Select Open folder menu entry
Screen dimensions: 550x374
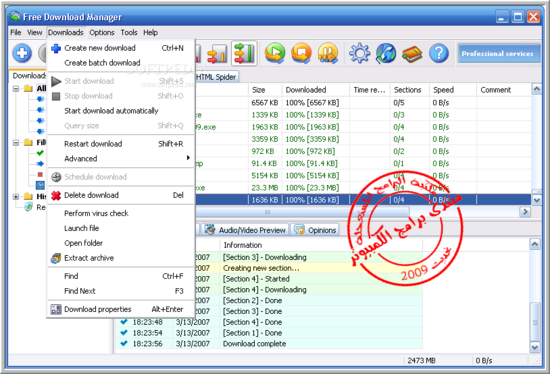click(121, 243)
